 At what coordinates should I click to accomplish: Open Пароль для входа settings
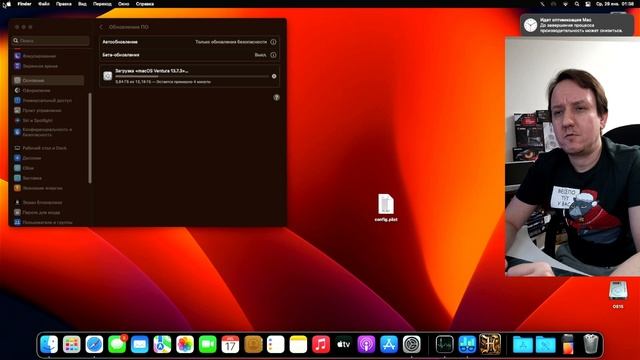[x=37, y=212]
